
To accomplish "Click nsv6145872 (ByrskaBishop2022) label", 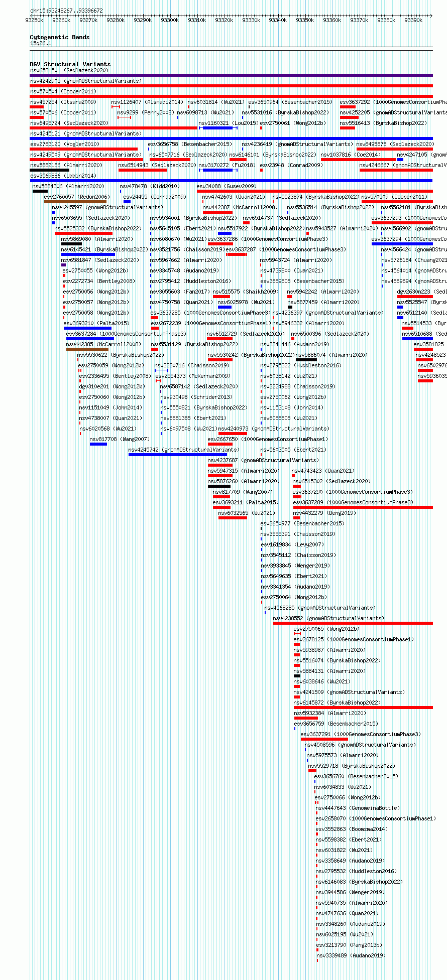I will click(x=338, y=703).
